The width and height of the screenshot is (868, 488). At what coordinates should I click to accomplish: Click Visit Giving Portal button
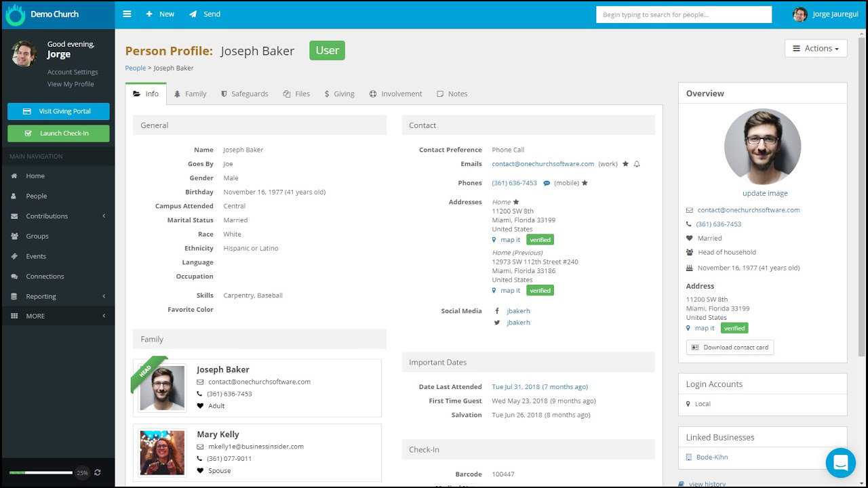click(x=58, y=111)
